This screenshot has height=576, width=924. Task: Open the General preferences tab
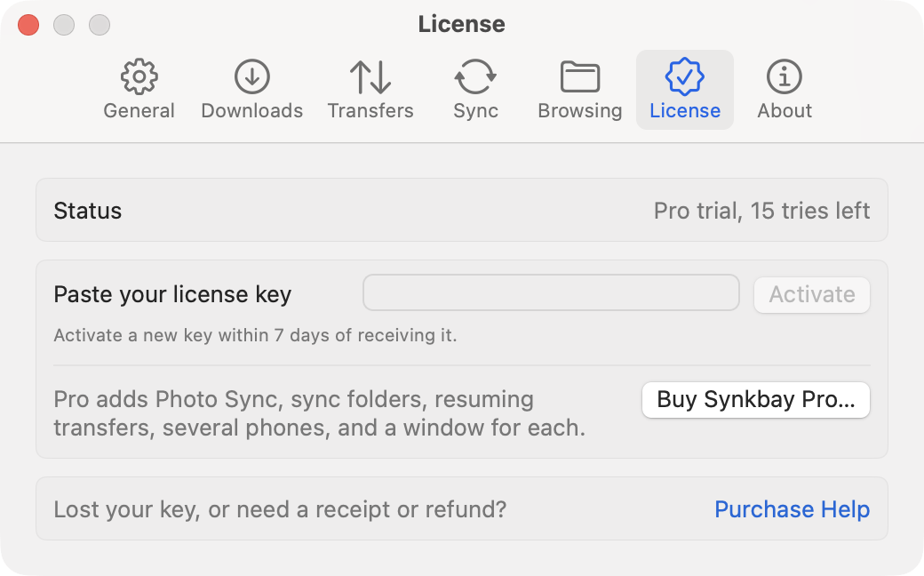tap(139, 90)
